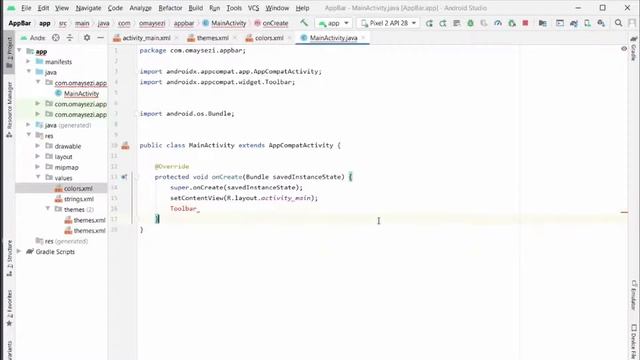Click the Toolbar text on line 16
The image size is (640, 360).
(x=183, y=209)
